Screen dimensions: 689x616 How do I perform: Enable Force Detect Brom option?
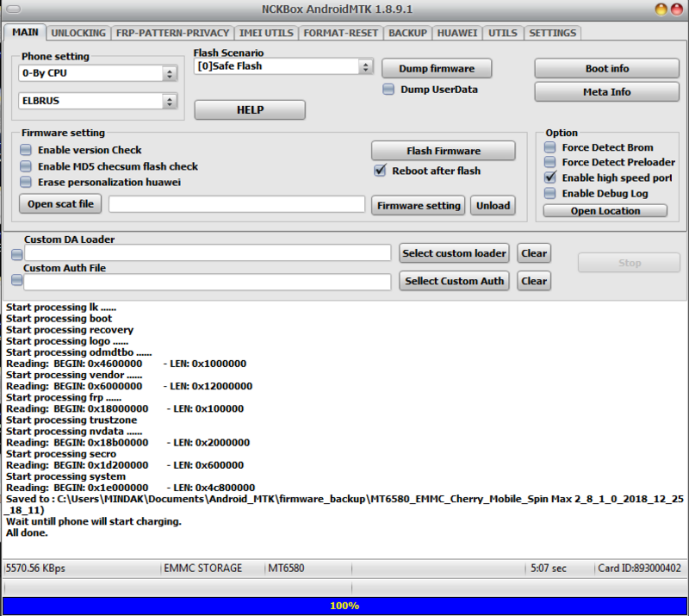(x=549, y=147)
